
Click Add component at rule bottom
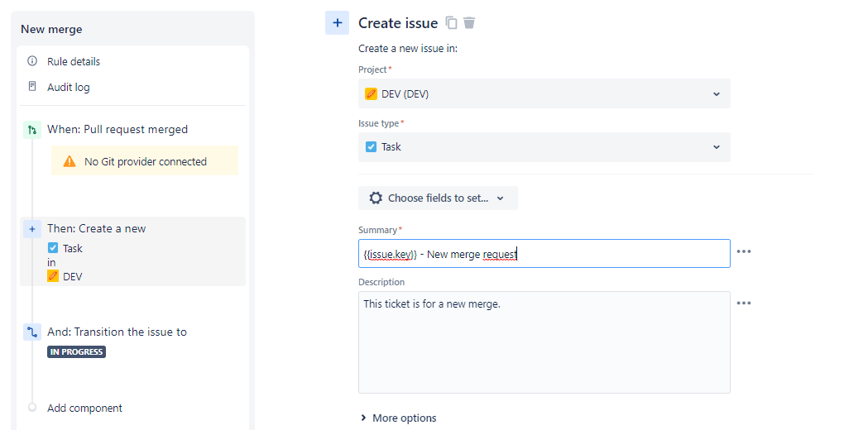84,408
